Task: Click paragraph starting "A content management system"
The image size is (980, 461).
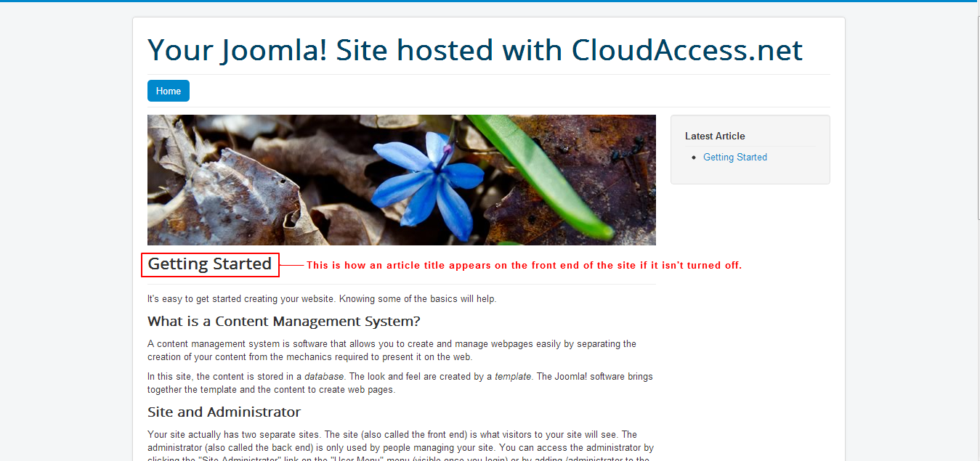Action: click(x=392, y=350)
